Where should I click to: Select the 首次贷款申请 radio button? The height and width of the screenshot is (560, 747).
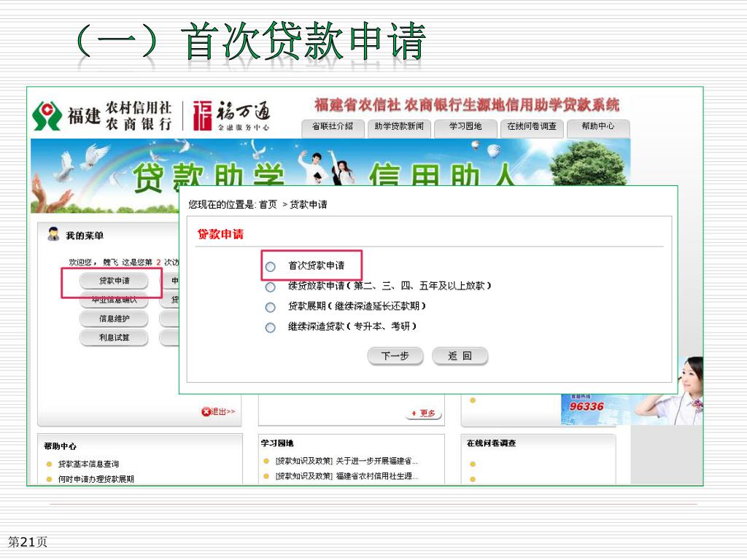pyautogui.click(x=270, y=267)
